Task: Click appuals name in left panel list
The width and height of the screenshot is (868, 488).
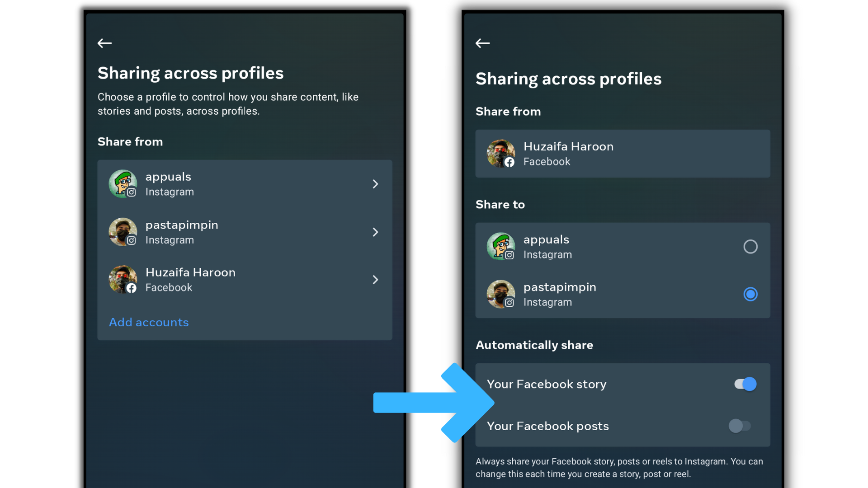Action: point(168,177)
